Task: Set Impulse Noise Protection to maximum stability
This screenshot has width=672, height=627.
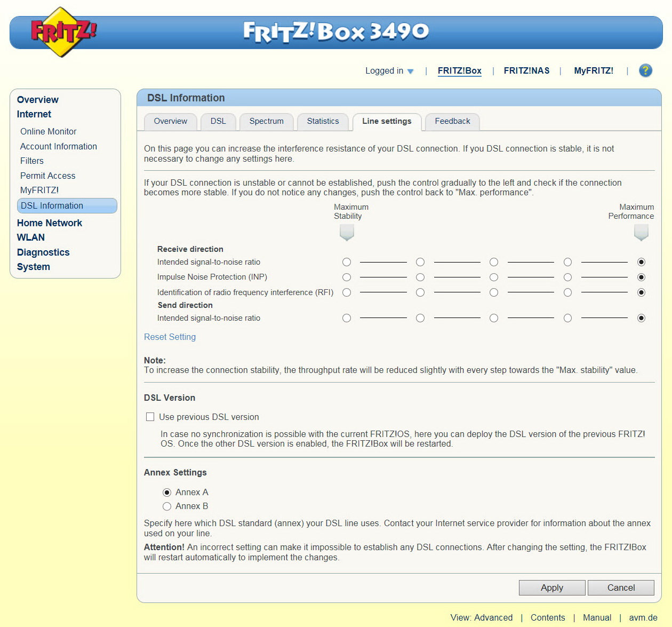Action: [x=347, y=277]
